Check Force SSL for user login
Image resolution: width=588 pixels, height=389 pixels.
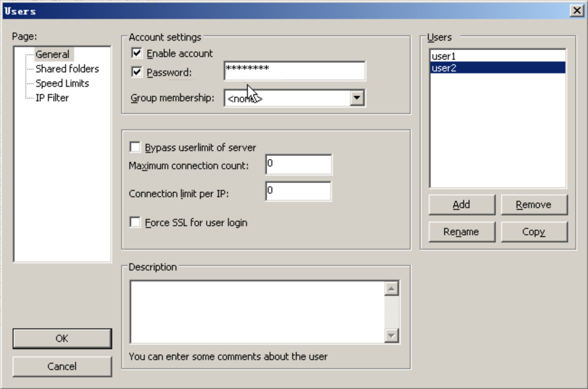tap(135, 223)
